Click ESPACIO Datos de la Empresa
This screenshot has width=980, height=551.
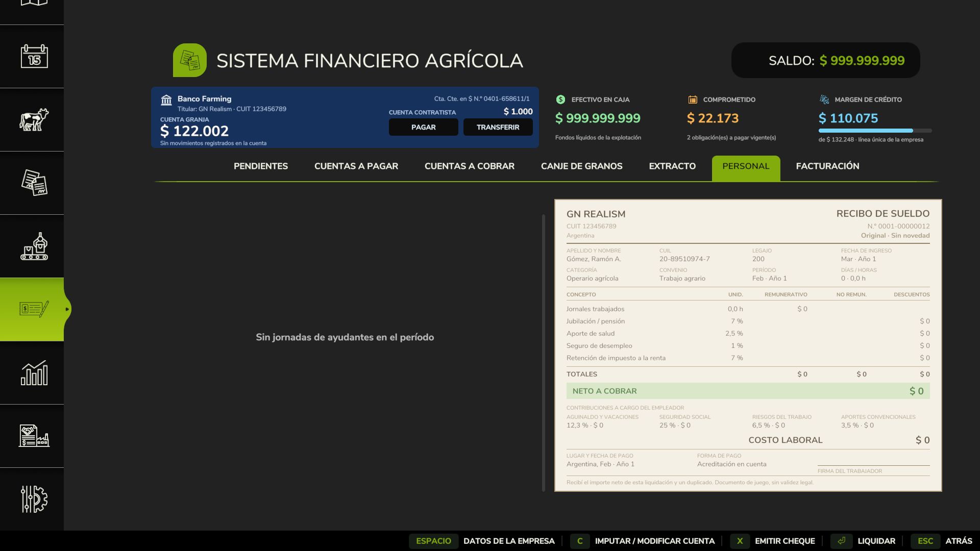point(482,541)
